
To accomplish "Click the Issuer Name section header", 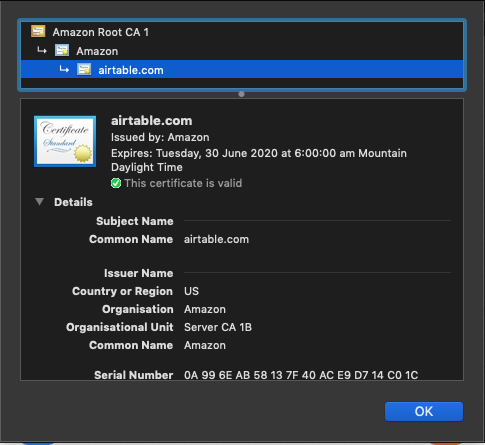I will (139, 273).
